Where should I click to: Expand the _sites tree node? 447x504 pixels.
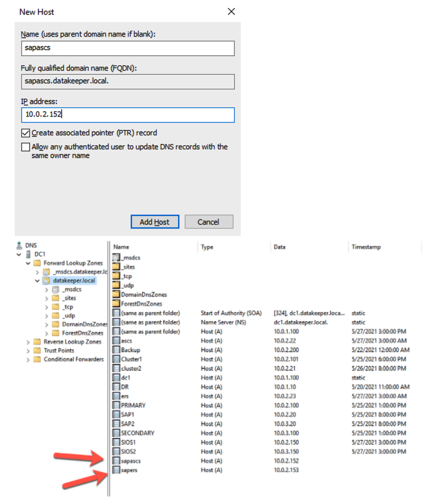point(46,298)
